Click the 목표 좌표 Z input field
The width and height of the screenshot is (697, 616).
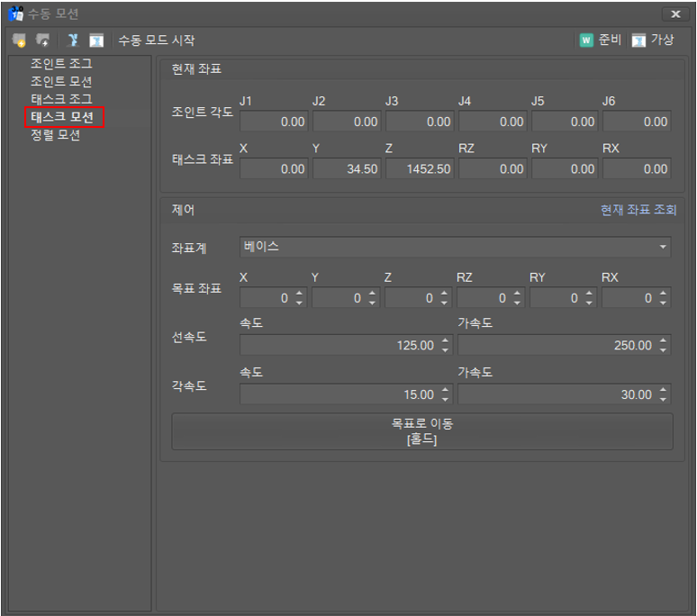tap(411, 298)
